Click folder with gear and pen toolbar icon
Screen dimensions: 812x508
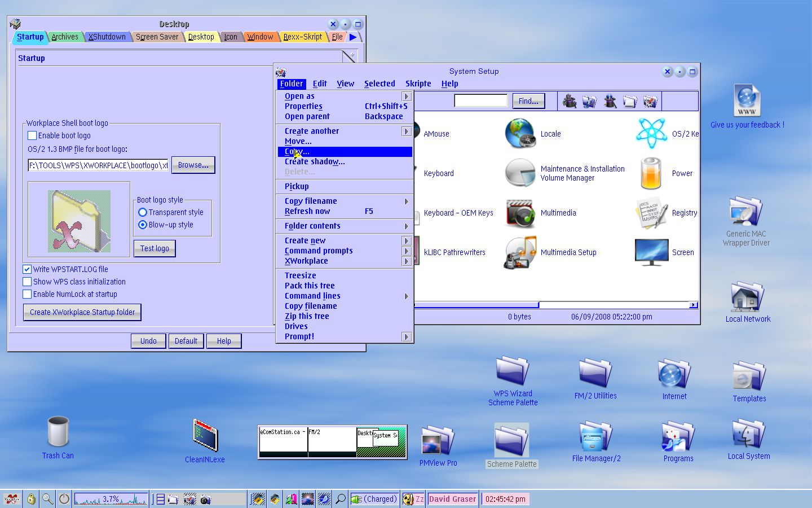point(650,101)
